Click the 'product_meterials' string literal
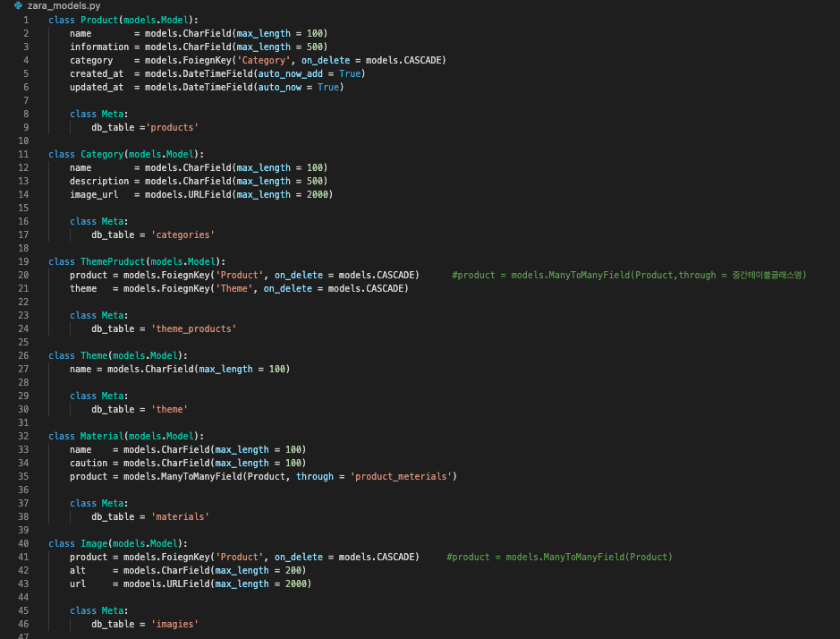The width and height of the screenshot is (840, 639). coord(401,476)
